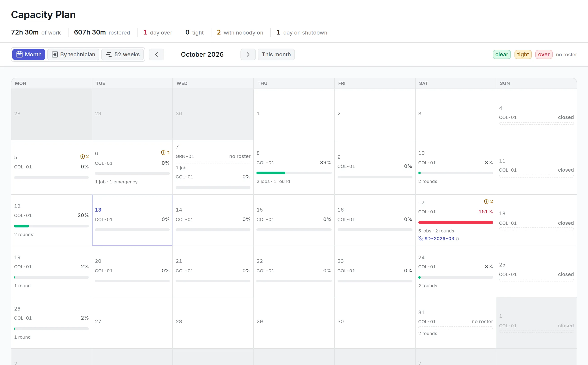
Task: Click '2 jobs · 1 round' on day 8
Action: (x=273, y=181)
